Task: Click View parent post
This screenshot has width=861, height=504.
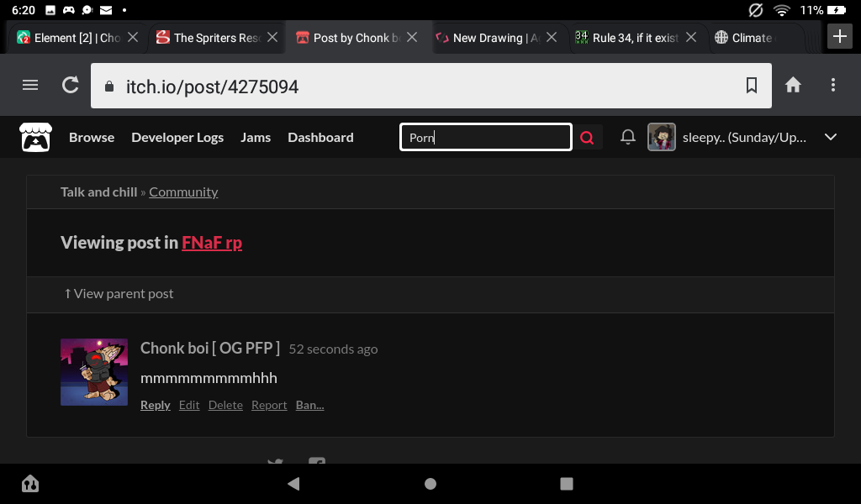Action: tap(119, 293)
